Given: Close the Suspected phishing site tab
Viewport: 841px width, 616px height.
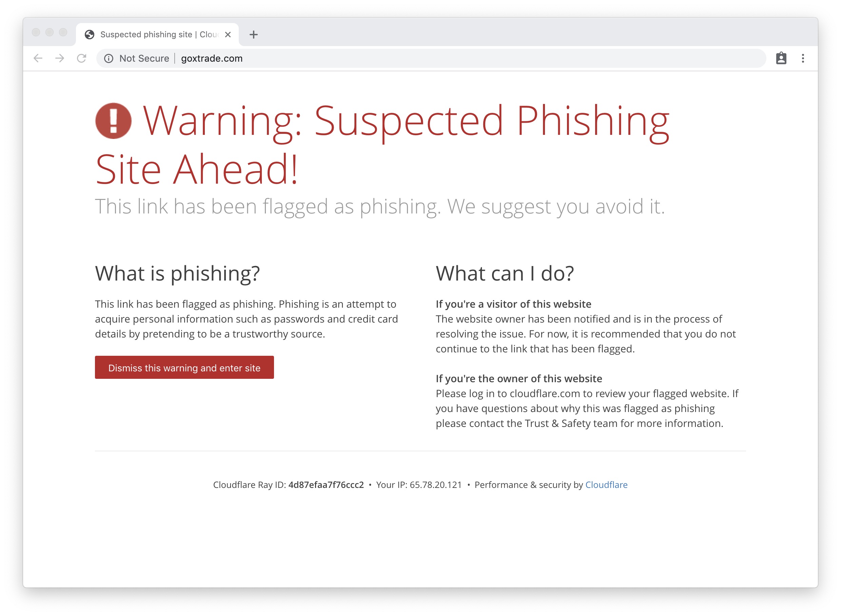Looking at the screenshot, I should (228, 35).
